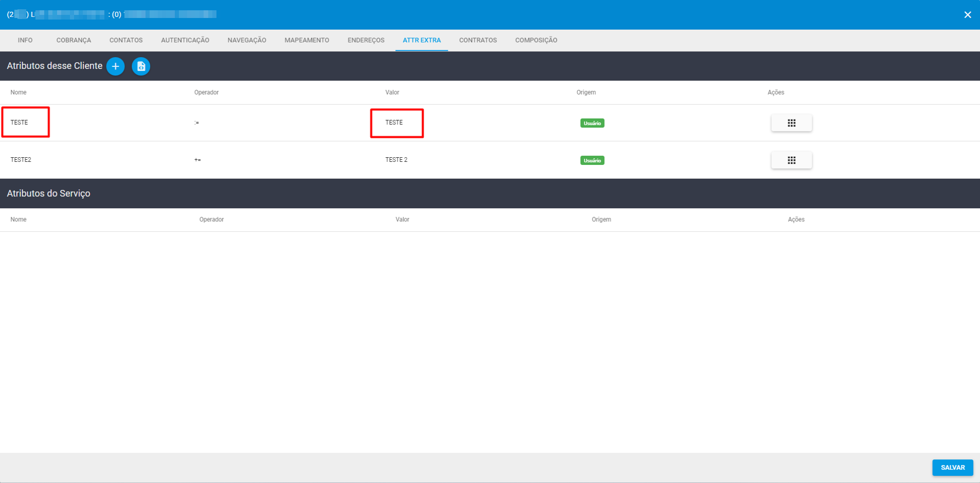The height and width of the screenshot is (483, 980).
Task: Close the dialog with the X icon
Action: tap(967, 14)
